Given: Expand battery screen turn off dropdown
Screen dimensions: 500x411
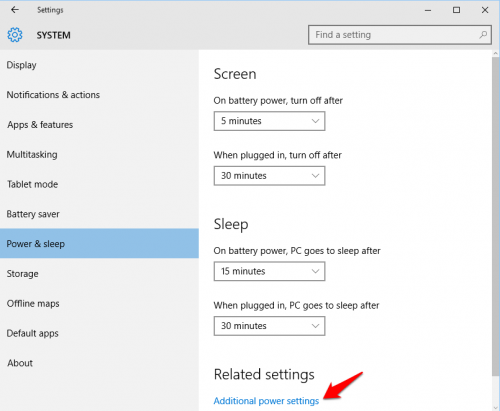Looking at the screenshot, I should [269, 121].
